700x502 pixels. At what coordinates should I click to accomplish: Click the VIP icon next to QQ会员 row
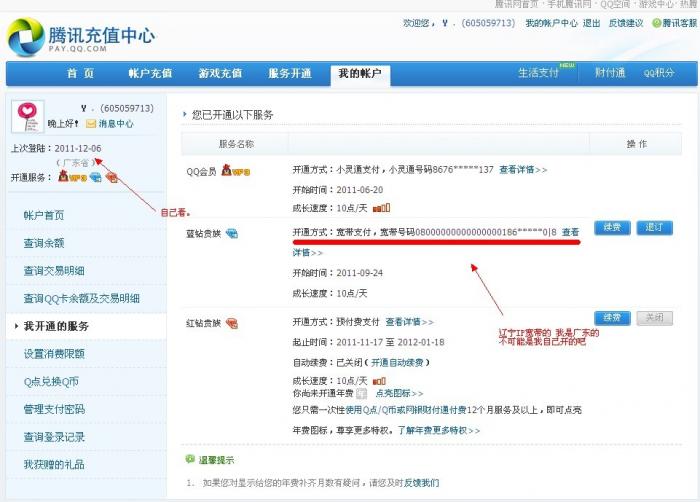tap(236, 171)
